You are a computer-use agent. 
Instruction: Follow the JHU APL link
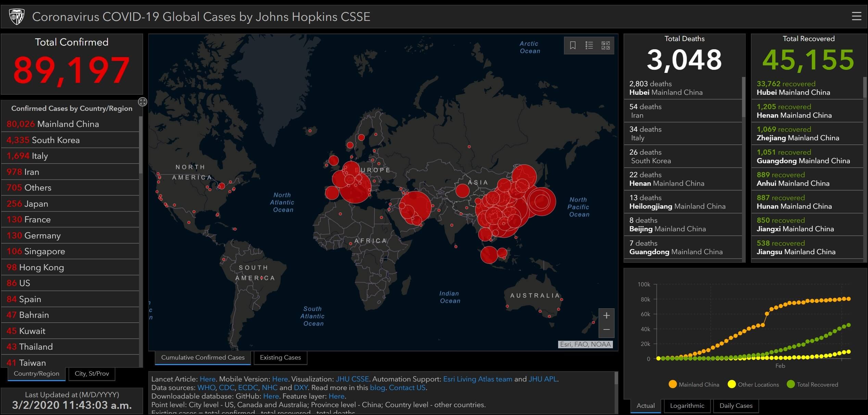[543, 379]
